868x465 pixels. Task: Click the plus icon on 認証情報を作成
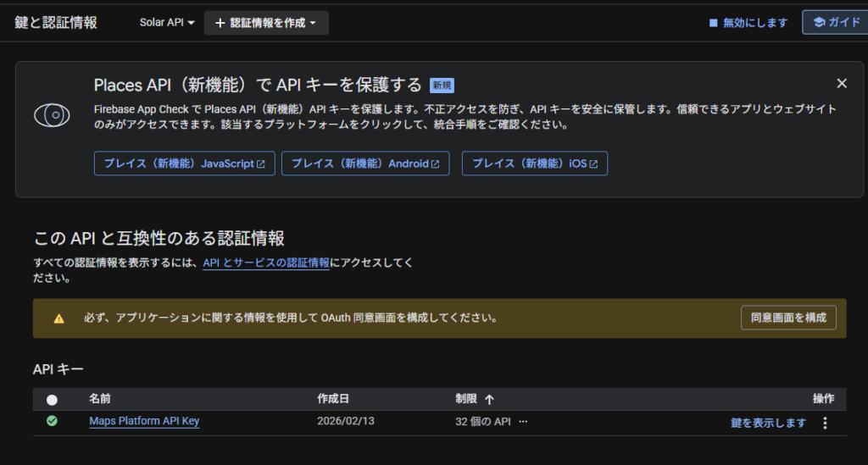220,23
